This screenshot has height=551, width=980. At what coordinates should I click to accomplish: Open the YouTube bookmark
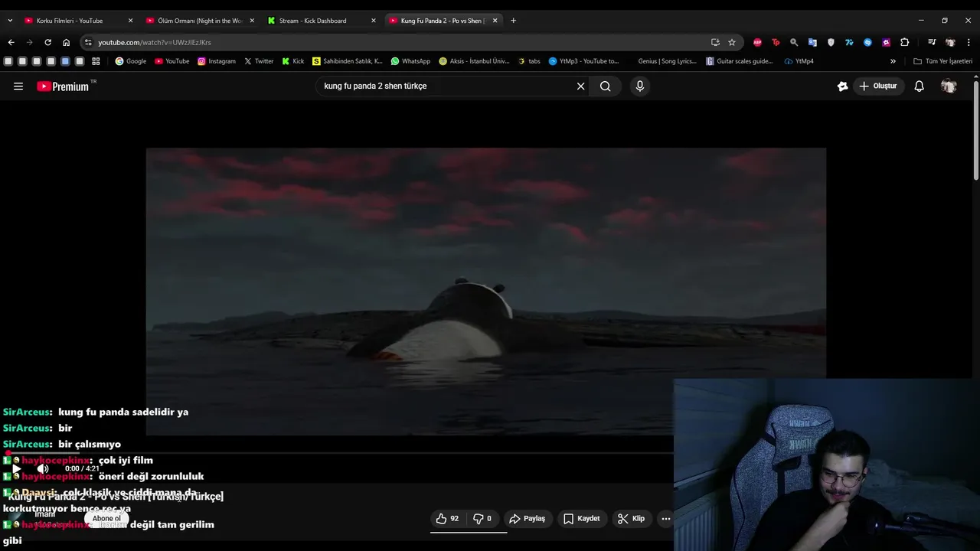point(171,61)
